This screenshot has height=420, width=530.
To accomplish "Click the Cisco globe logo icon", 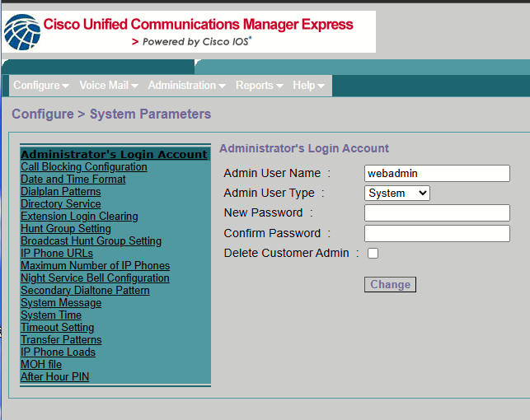I will point(22,32).
